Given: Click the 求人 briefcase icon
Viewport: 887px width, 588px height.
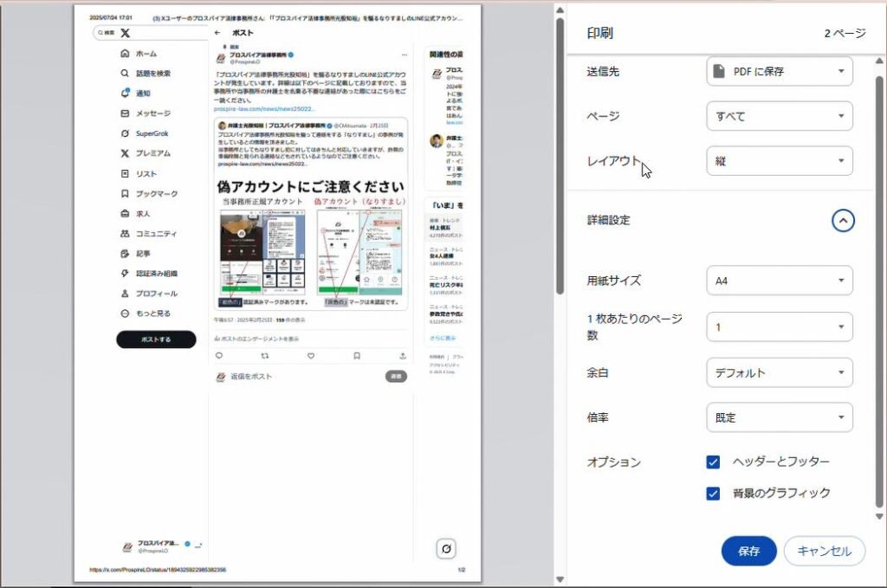Looking at the screenshot, I should click(x=125, y=213).
